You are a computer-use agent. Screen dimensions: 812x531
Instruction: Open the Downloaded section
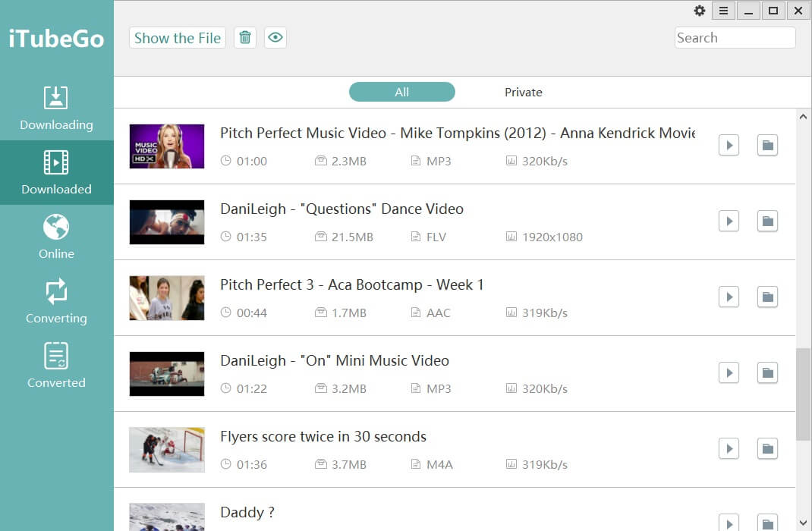pyautogui.click(x=56, y=173)
